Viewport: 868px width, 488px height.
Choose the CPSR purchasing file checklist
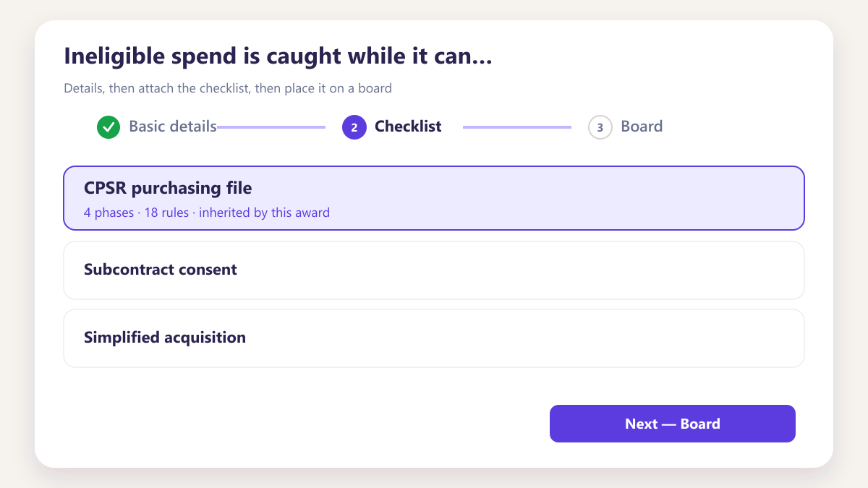click(434, 198)
